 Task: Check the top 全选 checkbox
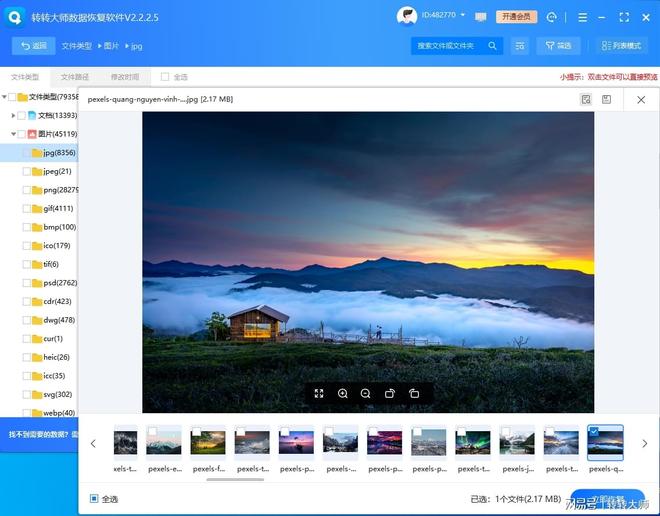pyautogui.click(x=165, y=77)
